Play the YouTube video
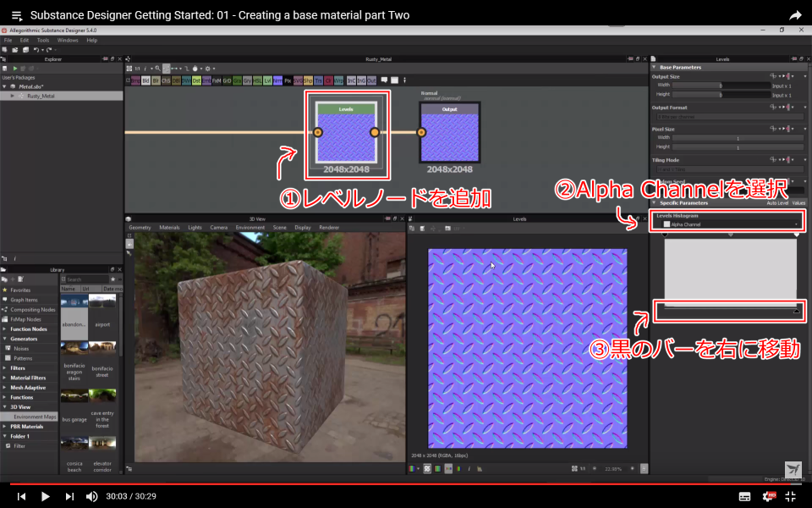Screen dimensions: 812x508 (x=45, y=497)
